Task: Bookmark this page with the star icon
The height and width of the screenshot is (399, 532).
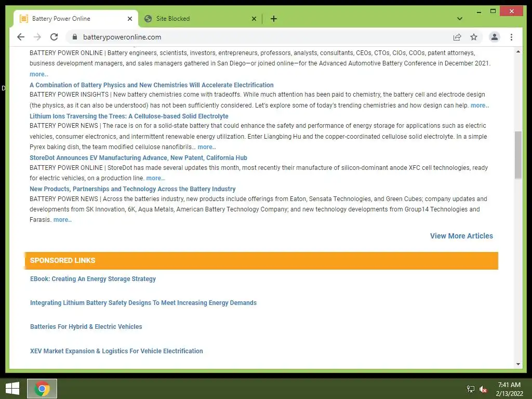Action: pyautogui.click(x=474, y=37)
